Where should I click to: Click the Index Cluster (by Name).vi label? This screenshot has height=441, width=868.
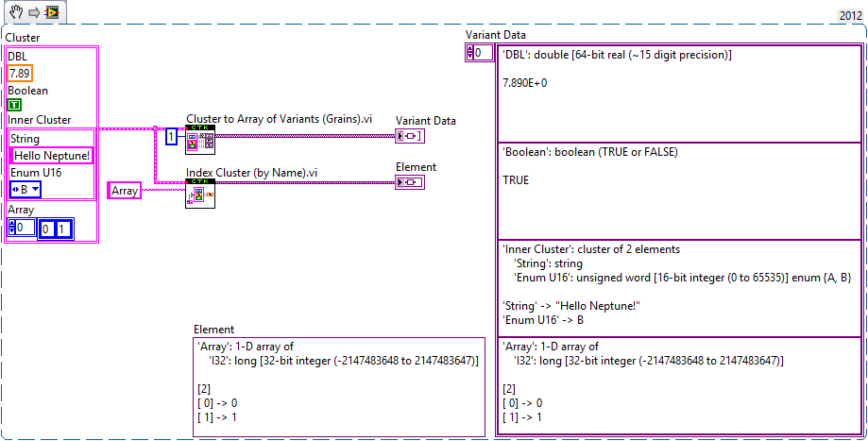pos(252,173)
